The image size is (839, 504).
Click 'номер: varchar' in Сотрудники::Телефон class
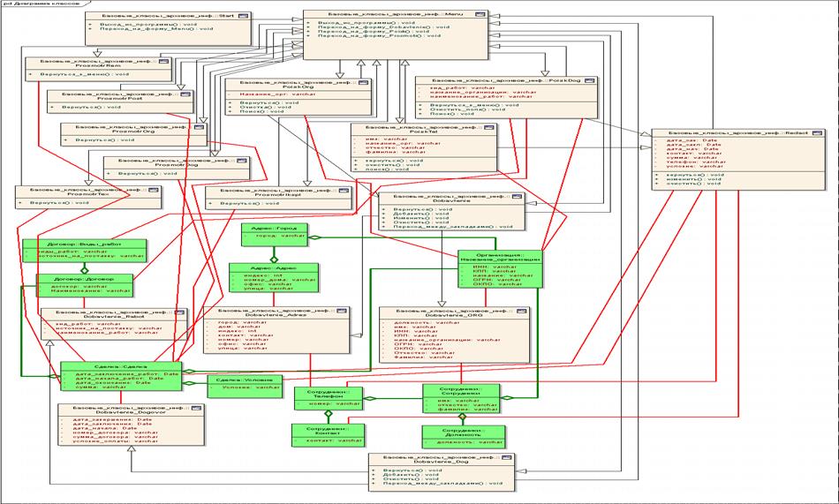[x=335, y=403]
